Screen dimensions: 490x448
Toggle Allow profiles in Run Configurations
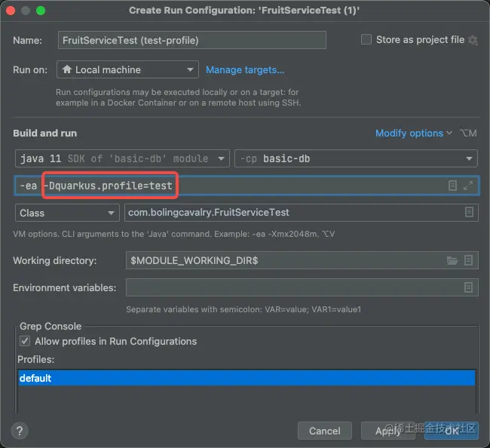coord(25,341)
